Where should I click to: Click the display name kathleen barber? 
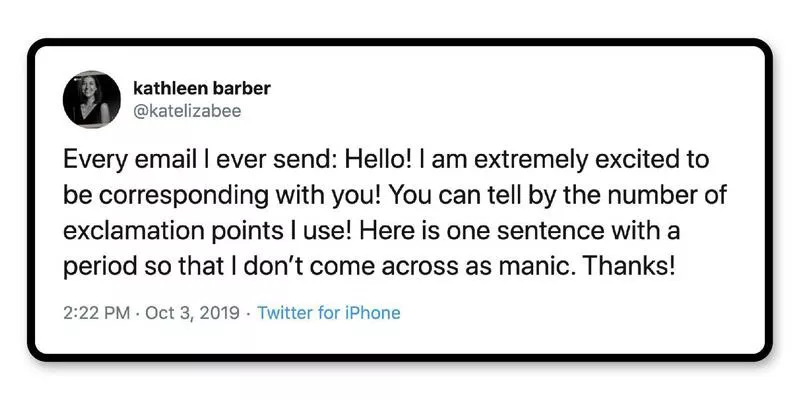point(201,88)
